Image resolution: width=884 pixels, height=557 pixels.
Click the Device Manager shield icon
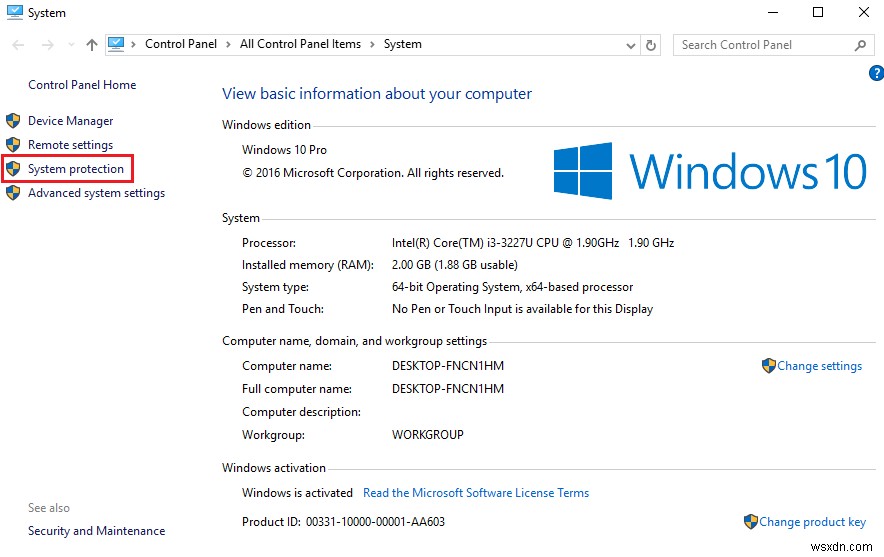pos(13,121)
